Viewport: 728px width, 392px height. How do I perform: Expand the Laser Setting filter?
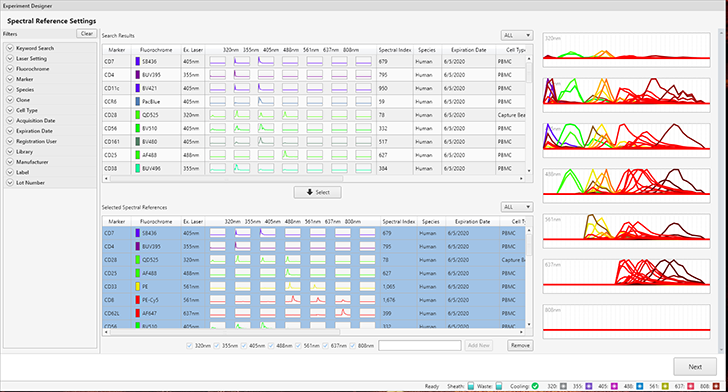(10, 59)
